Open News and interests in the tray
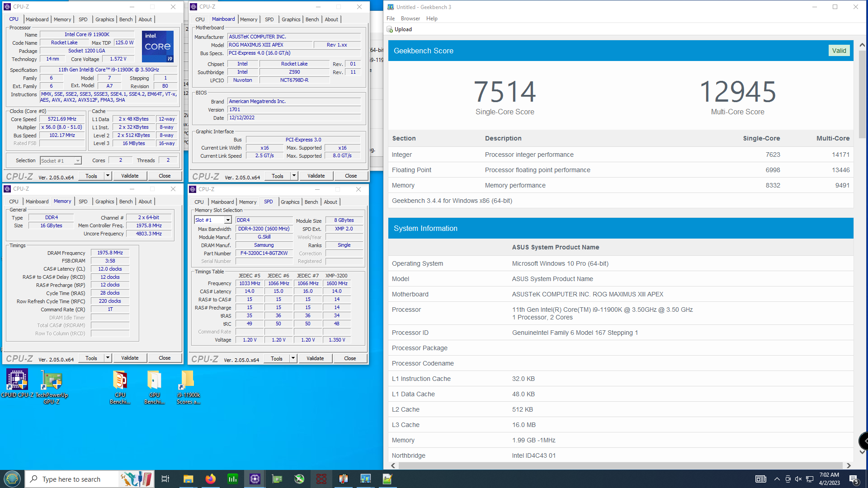The image size is (868, 488). point(761,479)
